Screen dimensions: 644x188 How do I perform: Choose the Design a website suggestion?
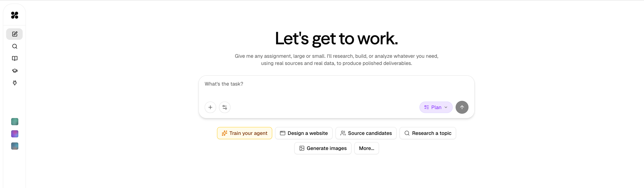(x=304, y=133)
